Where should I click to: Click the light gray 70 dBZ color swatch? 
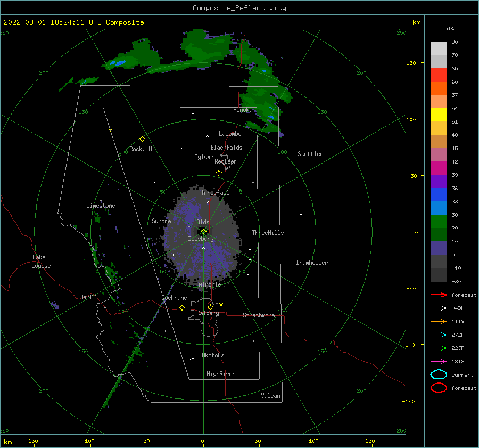click(x=439, y=48)
